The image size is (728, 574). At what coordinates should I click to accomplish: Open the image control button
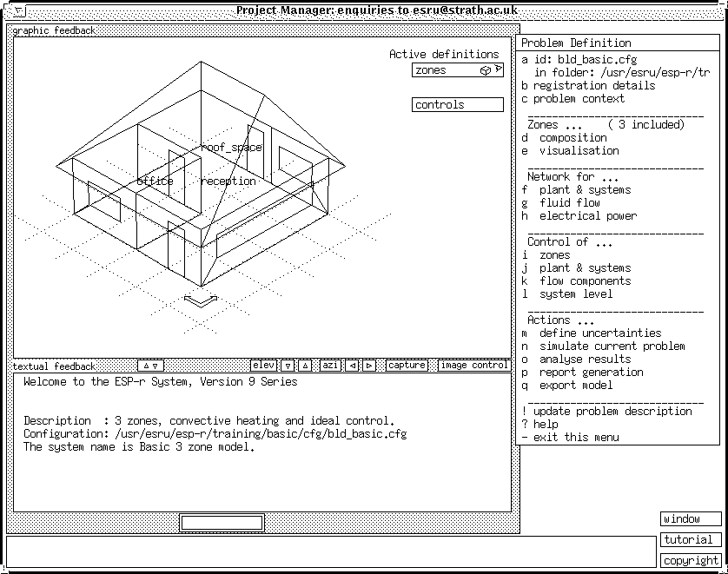click(x=473, y=366)
